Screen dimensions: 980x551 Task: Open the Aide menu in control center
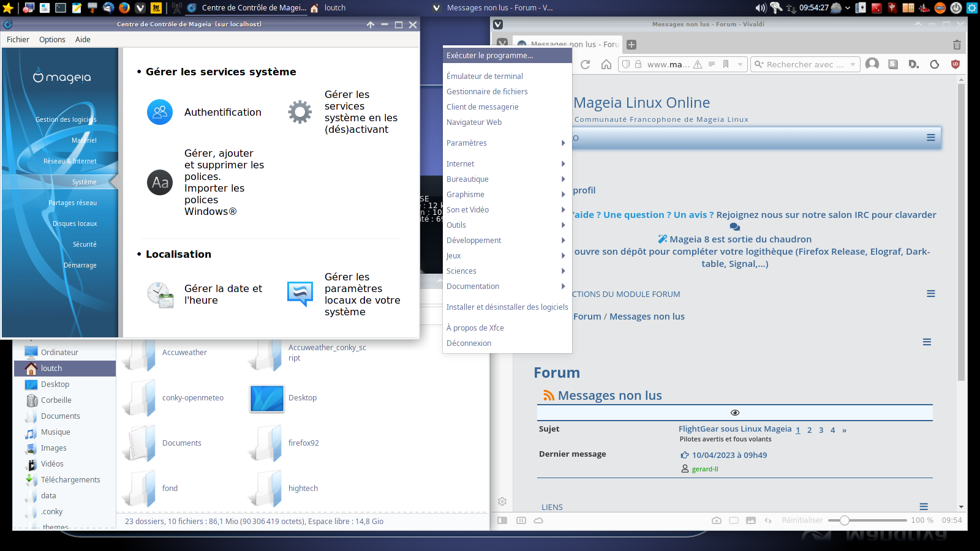(83, 39)
